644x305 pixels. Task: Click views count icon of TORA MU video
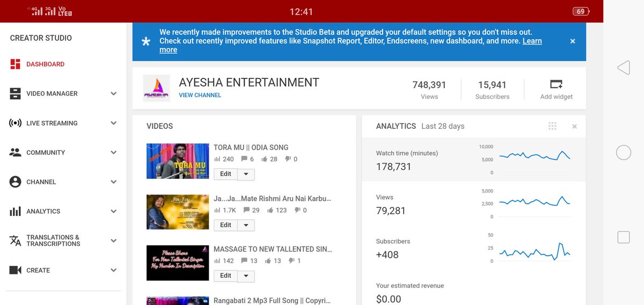point(217,159)
